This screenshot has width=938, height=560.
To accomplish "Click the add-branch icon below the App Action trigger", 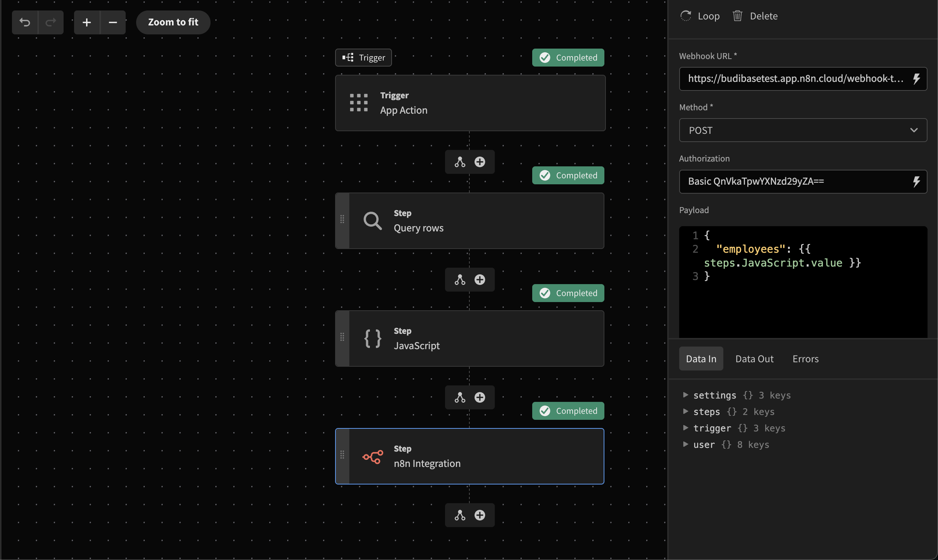I will coord(460,162).
